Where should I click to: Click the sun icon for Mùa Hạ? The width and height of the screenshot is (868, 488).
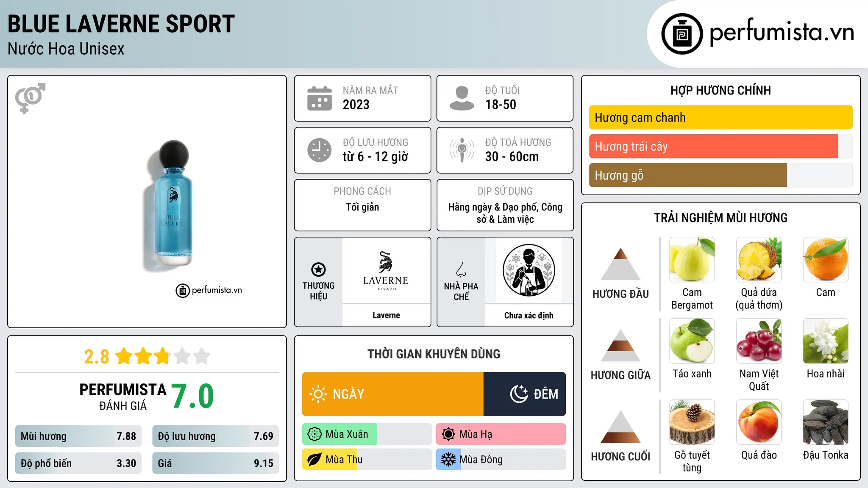pos(448,434)
